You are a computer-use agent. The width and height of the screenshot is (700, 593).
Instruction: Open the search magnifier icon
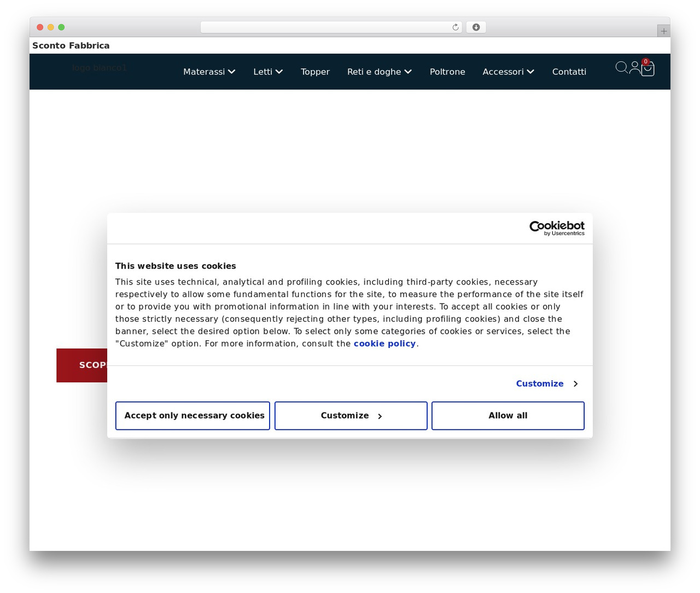[621, 67]
